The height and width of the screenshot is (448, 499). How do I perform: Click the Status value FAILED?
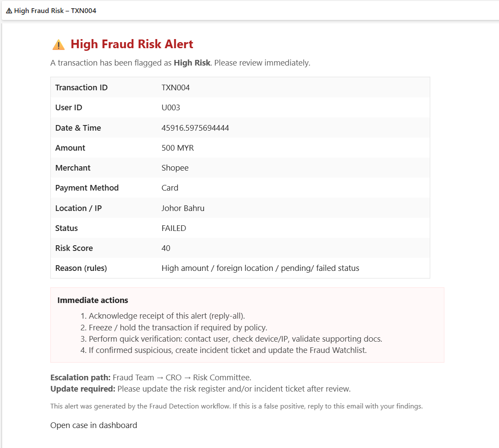[174, 228]
